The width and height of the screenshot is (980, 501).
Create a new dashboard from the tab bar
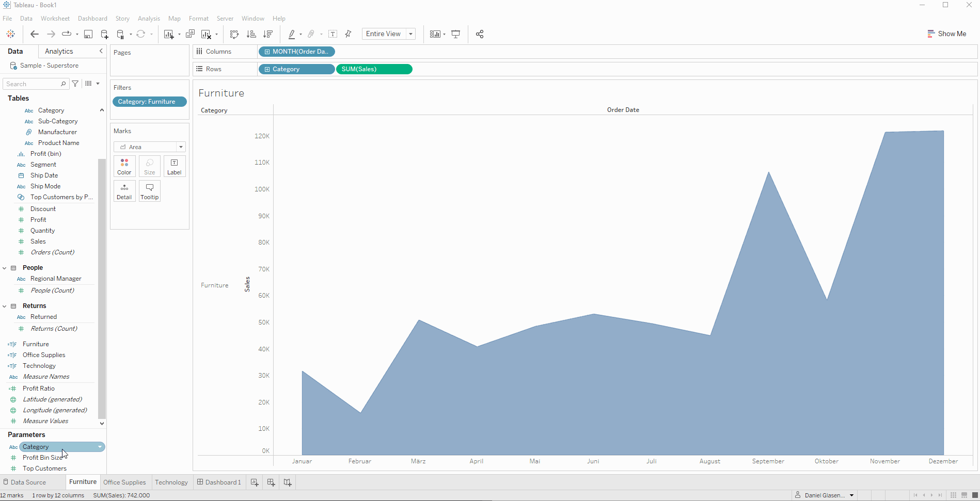(271, 482)
